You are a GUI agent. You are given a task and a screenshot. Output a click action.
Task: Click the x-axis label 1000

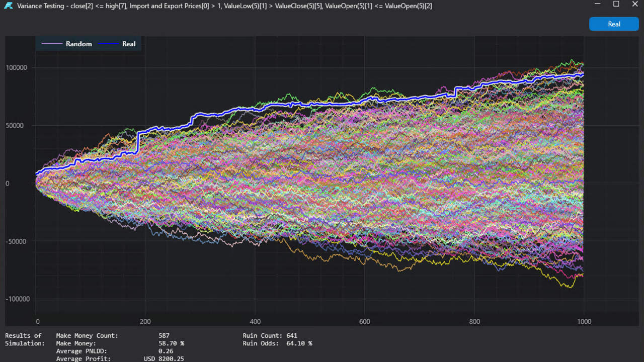coord(584,321)
